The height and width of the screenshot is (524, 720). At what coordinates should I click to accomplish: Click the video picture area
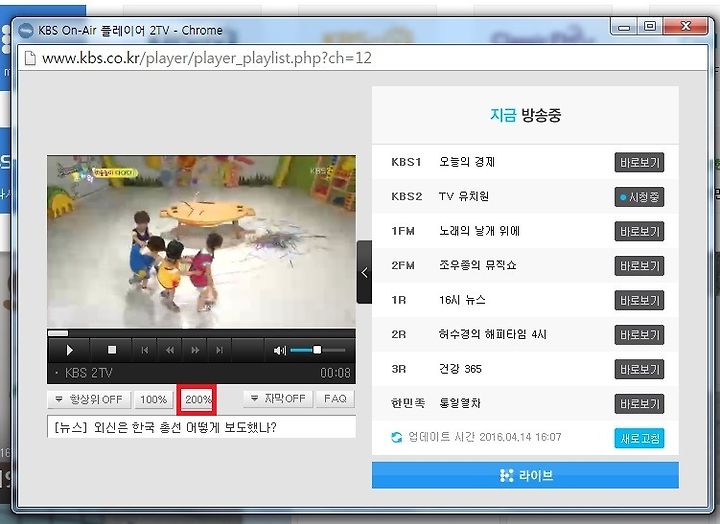coord(201,242)
